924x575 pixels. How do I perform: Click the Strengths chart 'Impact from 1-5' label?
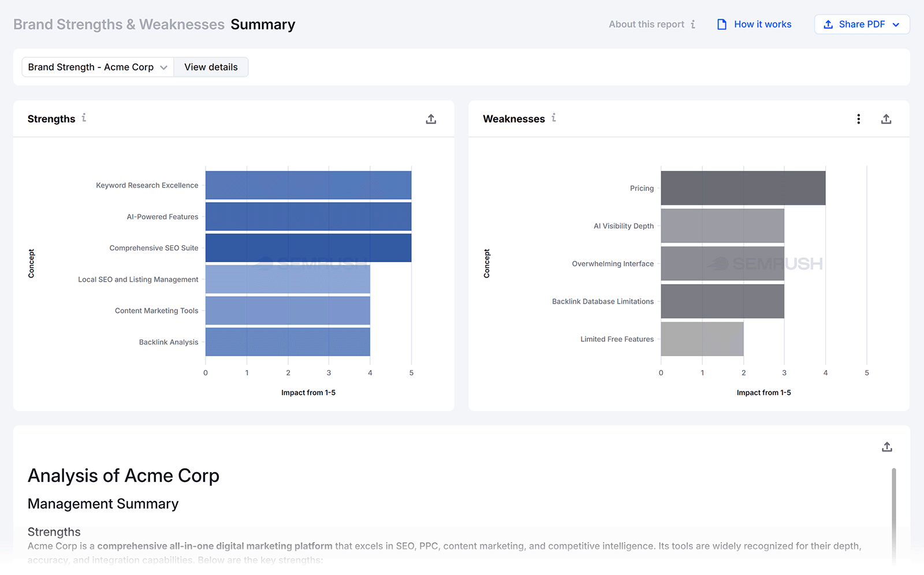[x=308, y=393]
